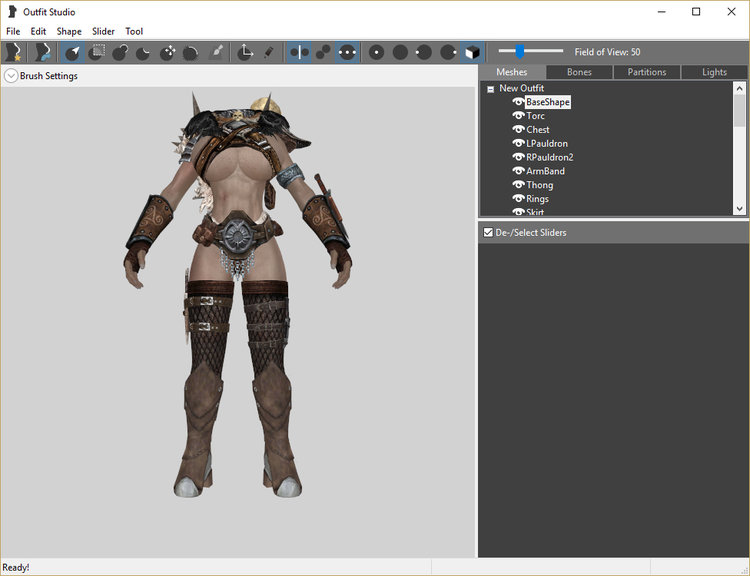Click the mesh list scroll-down arrow
The width and height of the screenshot is (750, 576).
tap(739, 209)
